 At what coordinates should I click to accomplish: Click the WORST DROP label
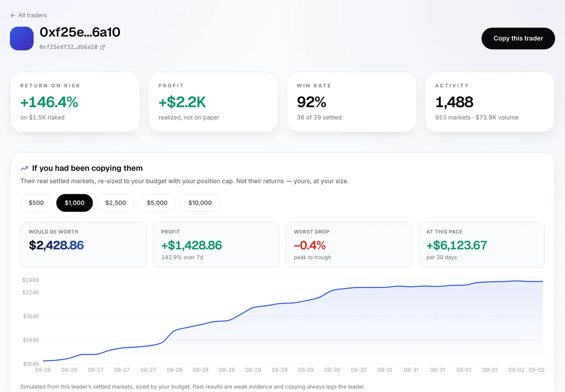coord(312,232)
